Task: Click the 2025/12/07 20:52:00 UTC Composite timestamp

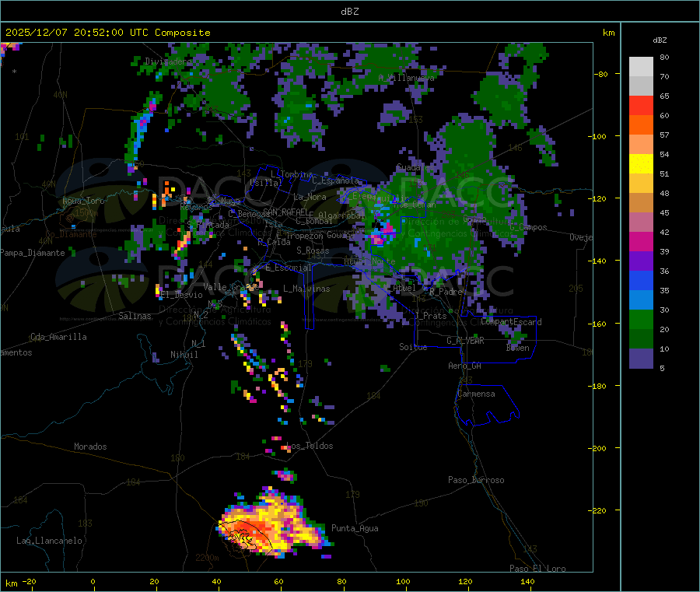Action: pos(107,33)
